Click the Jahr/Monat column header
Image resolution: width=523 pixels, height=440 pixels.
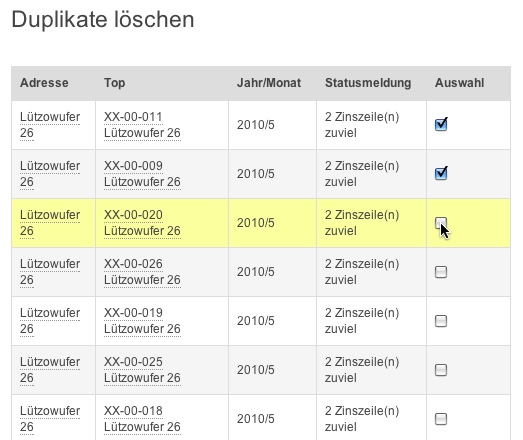pyautogui.click(x=269, y=83)
